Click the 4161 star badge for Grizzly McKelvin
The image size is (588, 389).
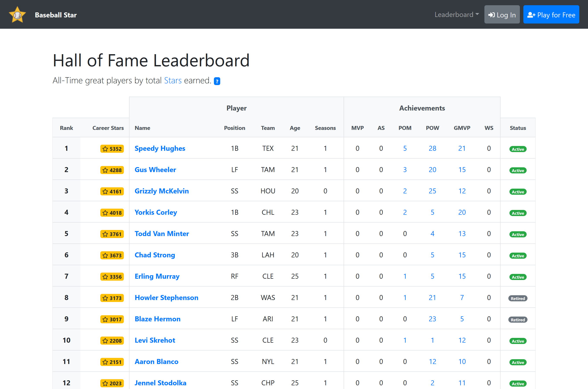(112, 191)
